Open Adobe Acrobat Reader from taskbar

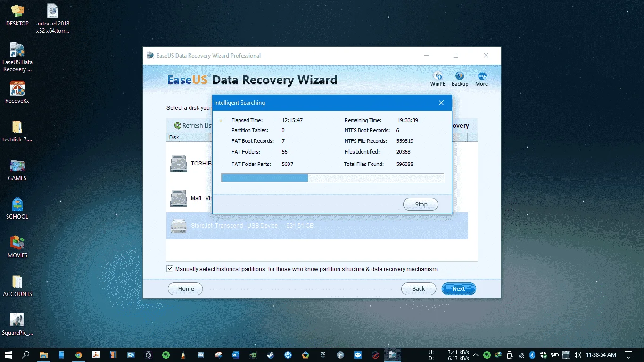(96, 355)
